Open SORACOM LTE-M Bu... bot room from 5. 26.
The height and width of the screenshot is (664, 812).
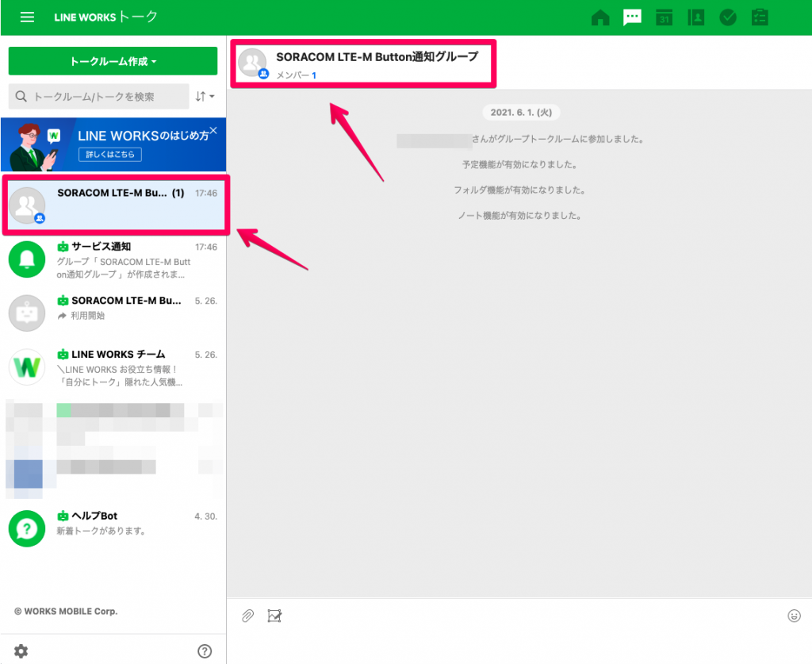point(113,313)
